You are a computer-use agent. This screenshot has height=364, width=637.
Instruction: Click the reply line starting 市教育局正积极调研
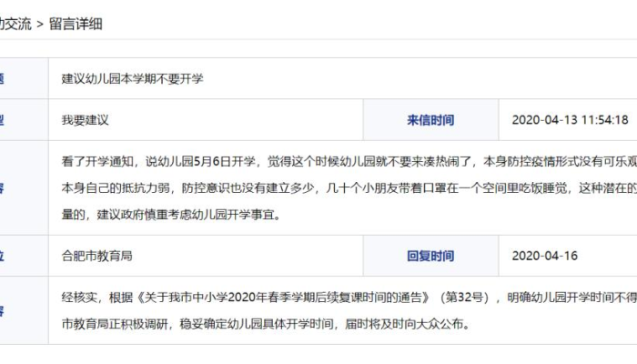click(x=266, y=324)
